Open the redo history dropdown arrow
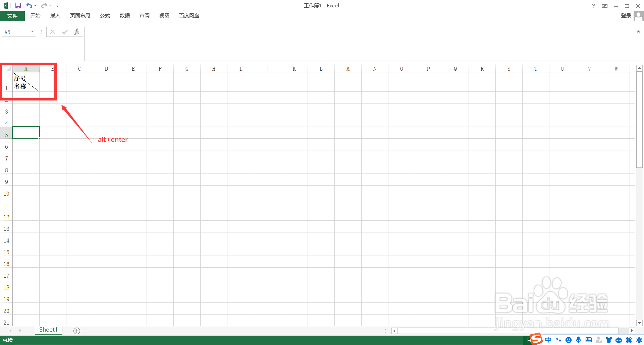 [50, 6]
